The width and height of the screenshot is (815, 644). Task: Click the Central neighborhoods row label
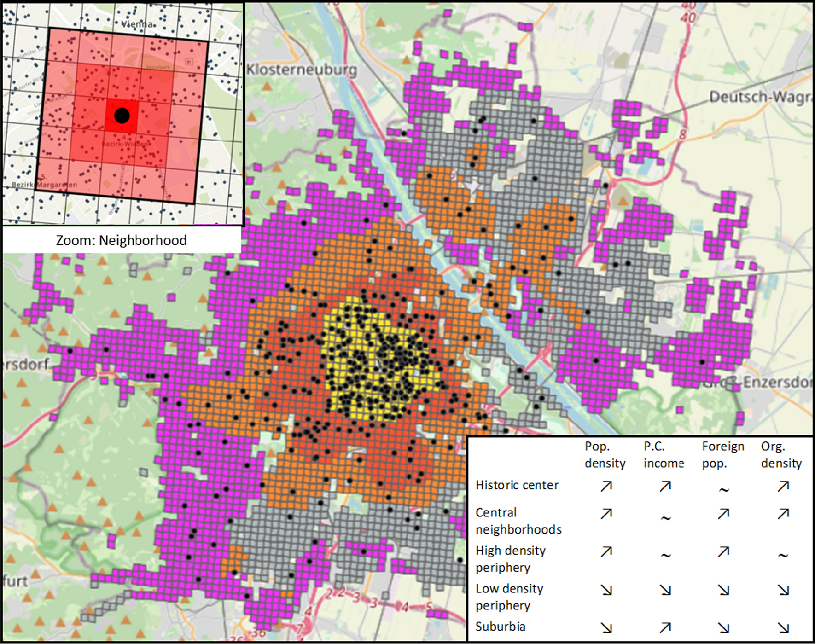tap(518, 521)
